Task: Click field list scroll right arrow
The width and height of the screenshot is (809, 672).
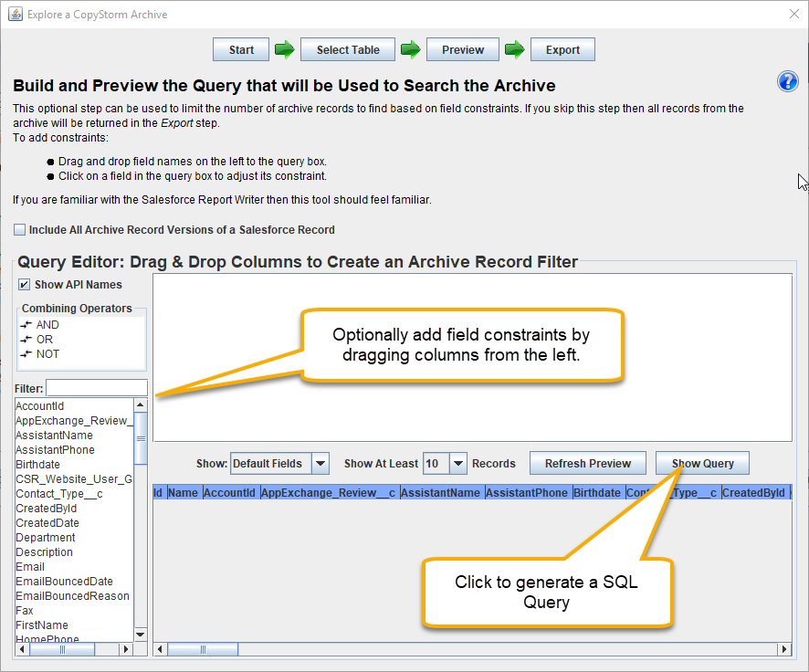Action: click(x=126, y=649)
